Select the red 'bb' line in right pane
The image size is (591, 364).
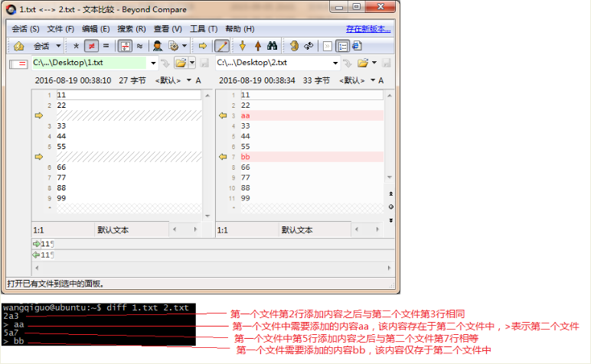coord(312,157)
